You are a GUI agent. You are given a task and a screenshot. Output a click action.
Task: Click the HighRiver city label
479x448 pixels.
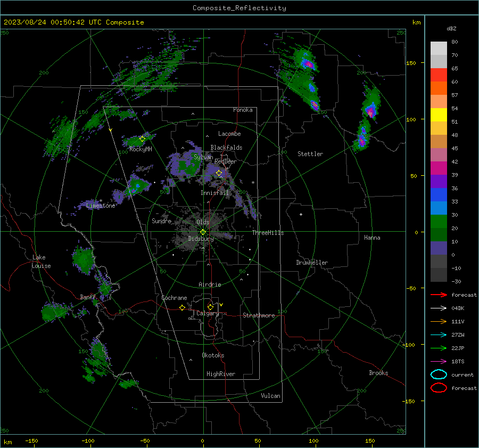(x=221, y=374)
